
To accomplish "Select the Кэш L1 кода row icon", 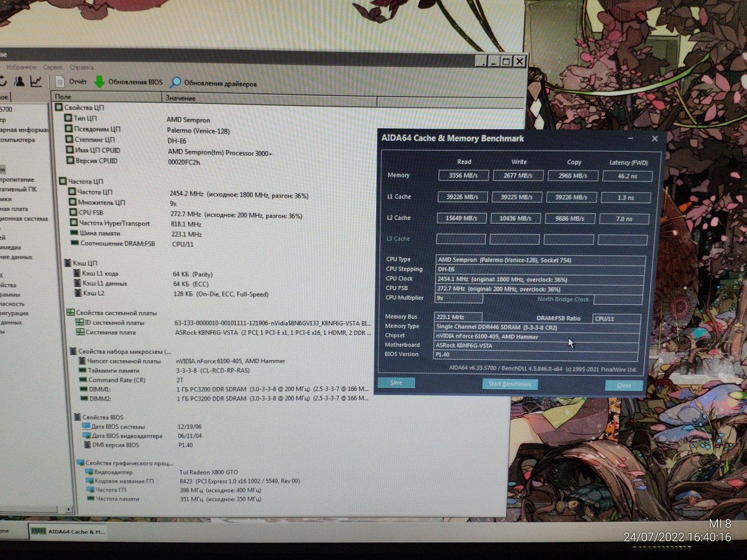I will point(77,273).
